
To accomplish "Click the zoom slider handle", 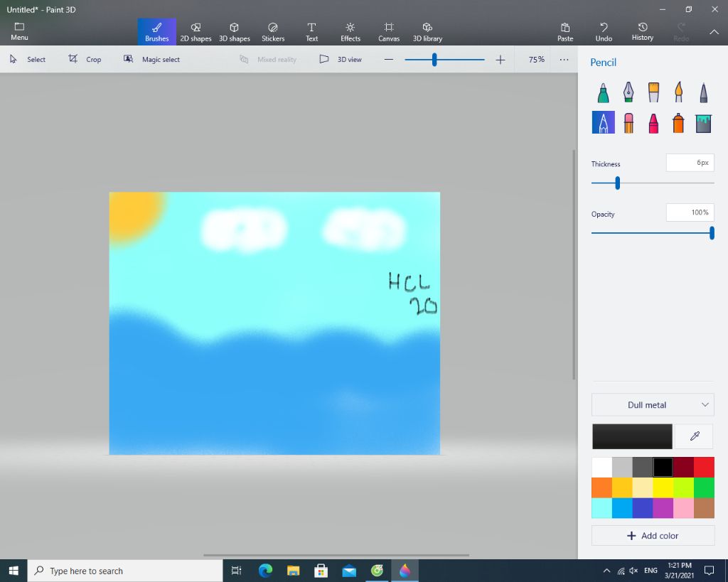I will tap(434, 60).
